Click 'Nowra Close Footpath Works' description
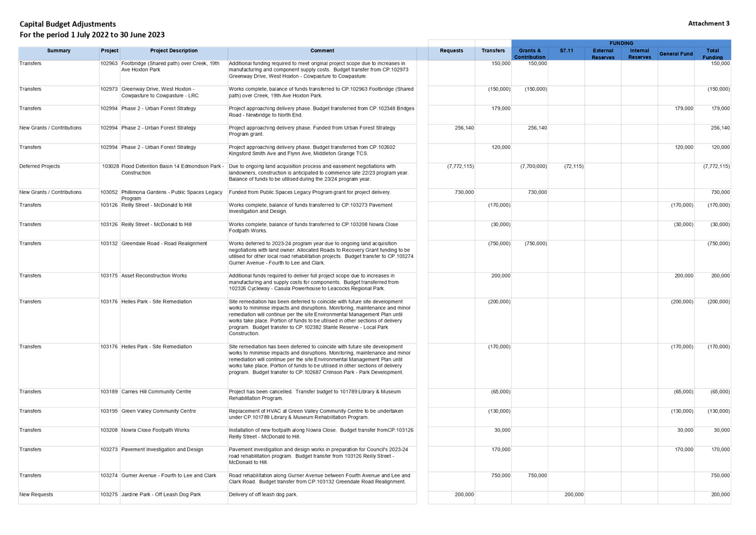Image resolution: width=756 pixels, height=535 pixels. coord(155,430)
